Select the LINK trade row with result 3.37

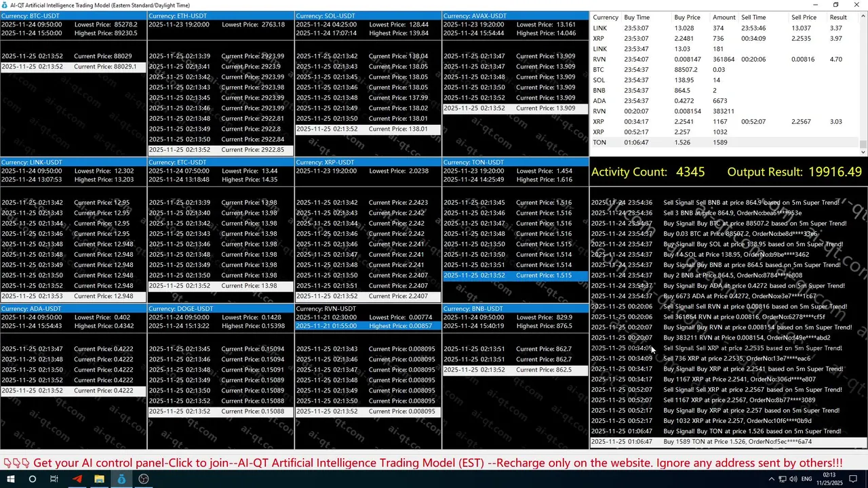coord(724,28)
